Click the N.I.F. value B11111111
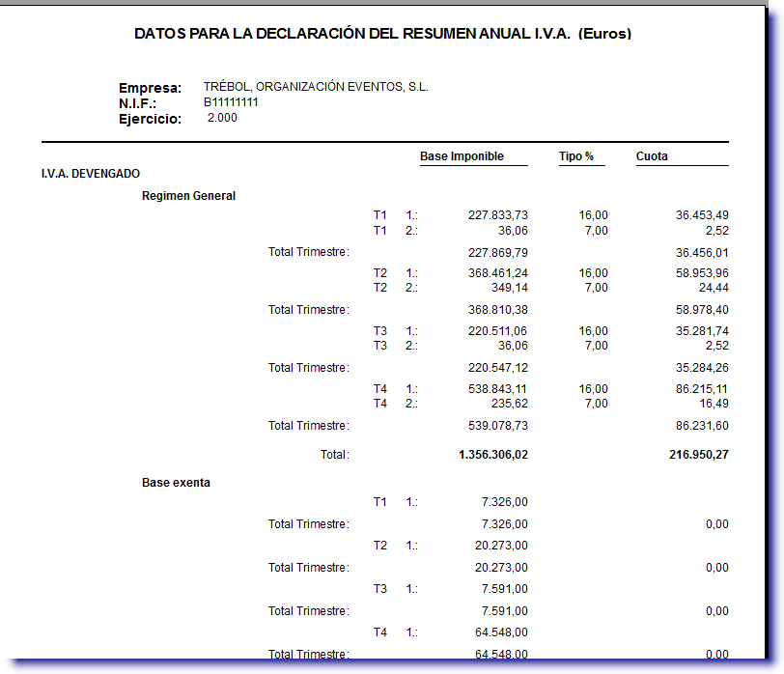Screen dimensions: 784x674 (x=231, y=102)
